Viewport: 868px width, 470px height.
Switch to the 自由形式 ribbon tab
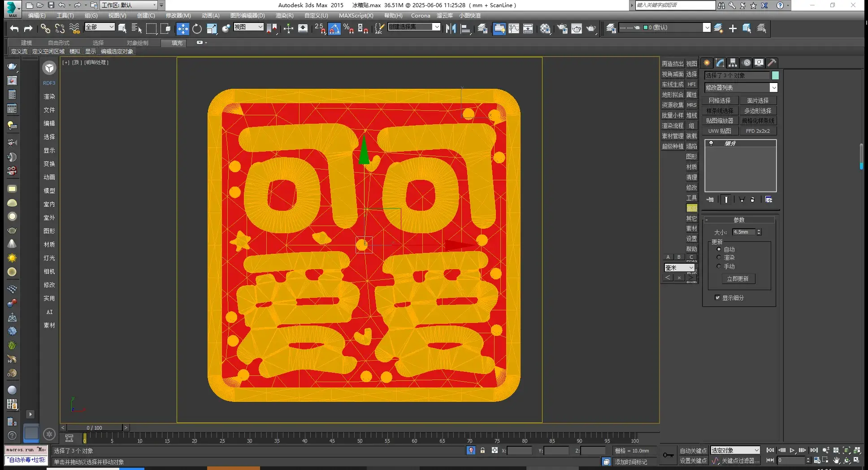pos(59,43)
